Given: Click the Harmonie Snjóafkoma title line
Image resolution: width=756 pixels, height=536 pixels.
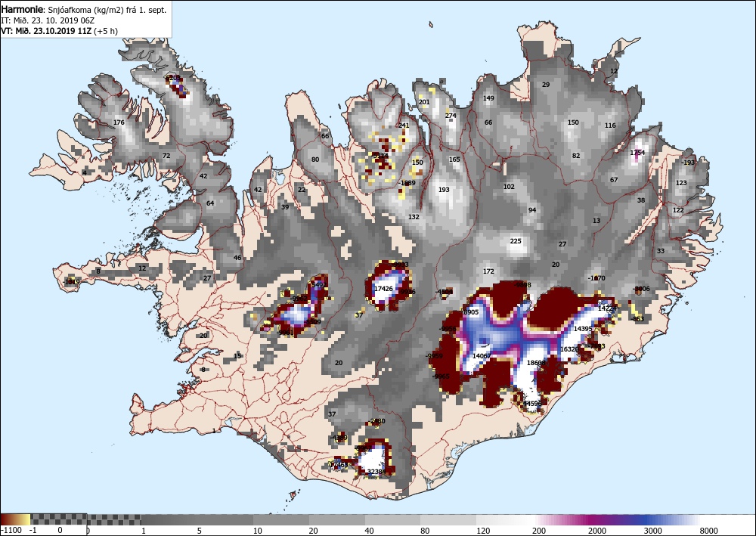Looking at the screenshot, I should coord(84,10).
